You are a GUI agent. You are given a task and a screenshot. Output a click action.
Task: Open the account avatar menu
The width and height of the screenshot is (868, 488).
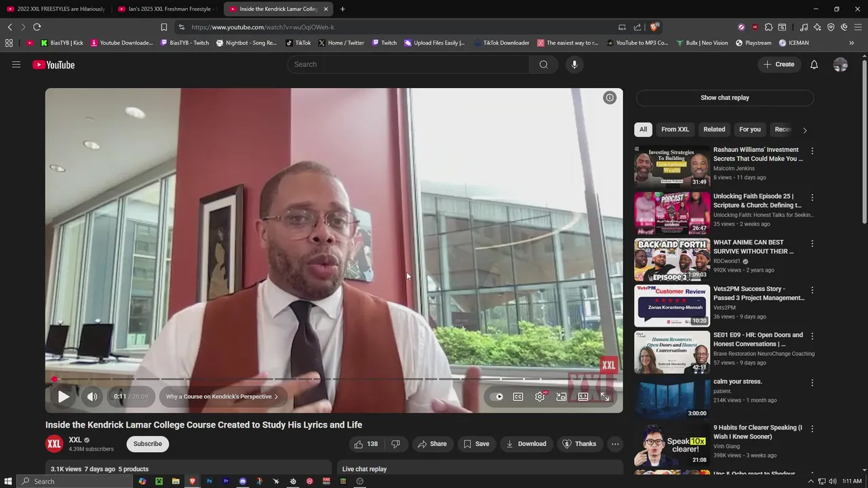[840, 64]
